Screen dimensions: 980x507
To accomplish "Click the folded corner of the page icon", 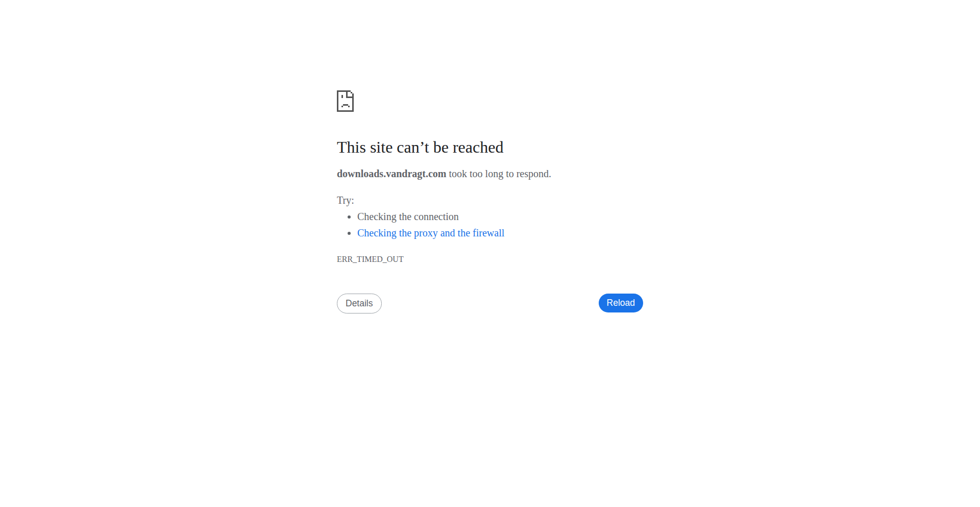I will click(x=351, y=93).
